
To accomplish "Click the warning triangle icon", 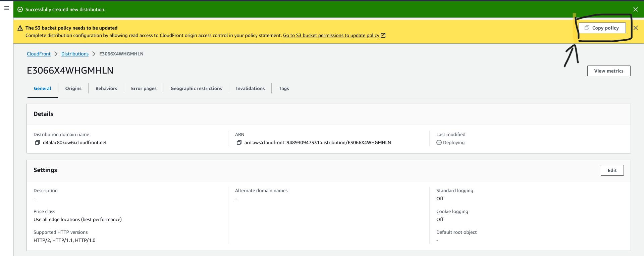I will (20, 28).
